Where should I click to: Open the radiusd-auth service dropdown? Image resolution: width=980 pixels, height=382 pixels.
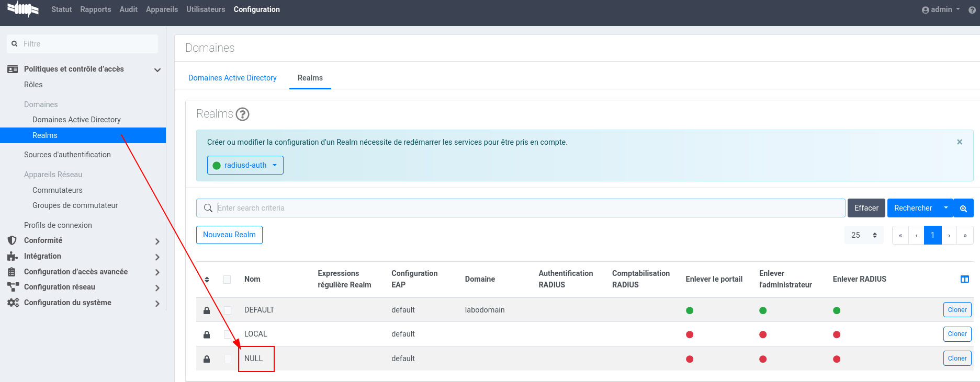(245, 165)
